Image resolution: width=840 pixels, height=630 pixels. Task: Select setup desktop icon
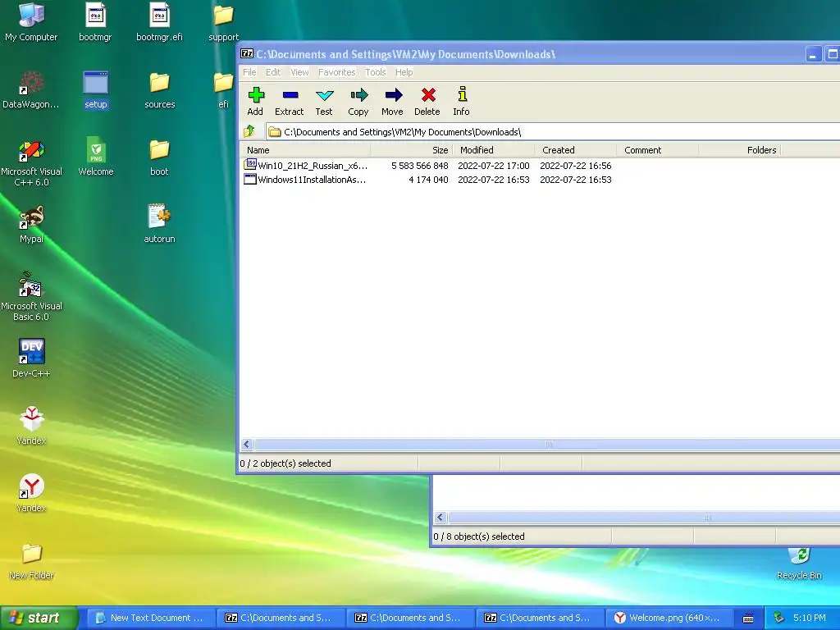[x=96, y=89]
